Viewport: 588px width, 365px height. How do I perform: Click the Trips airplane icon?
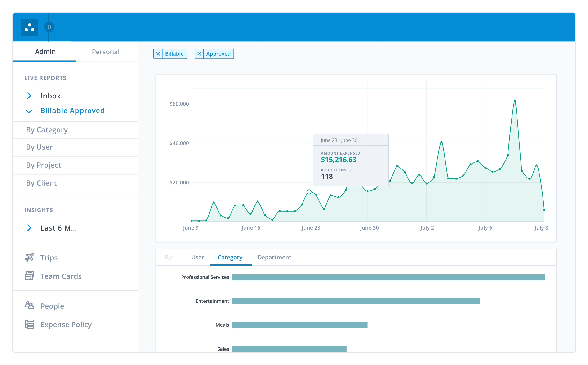coord(29,257)
